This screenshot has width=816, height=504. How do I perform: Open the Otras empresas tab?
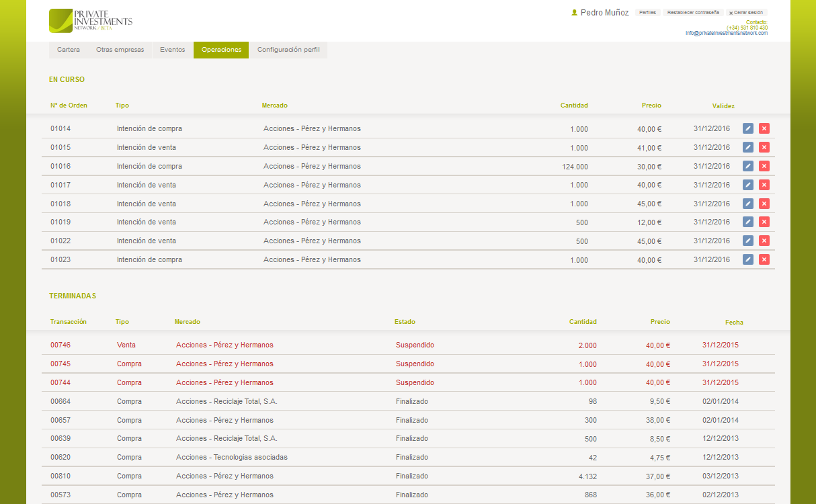pyautogui.click(x=120, y=50)
